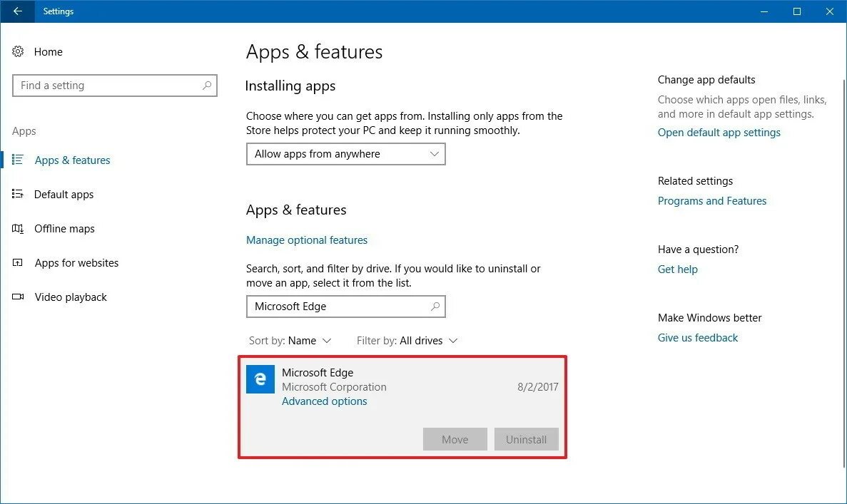Click Manage optional features link
The image size is (847, 504).
[x=307, y=240]
